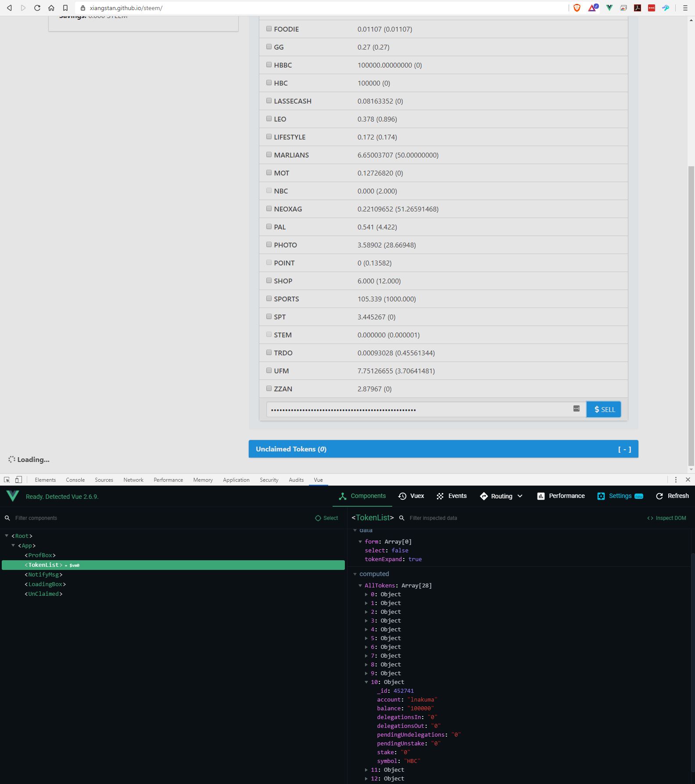
Task: Click the password manager icon in key field
Action: coord(577,408)
